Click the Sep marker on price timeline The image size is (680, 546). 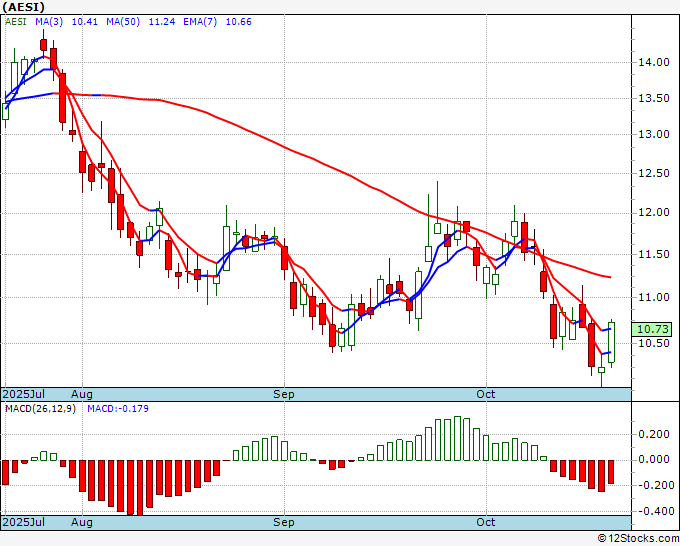[284, 394]
